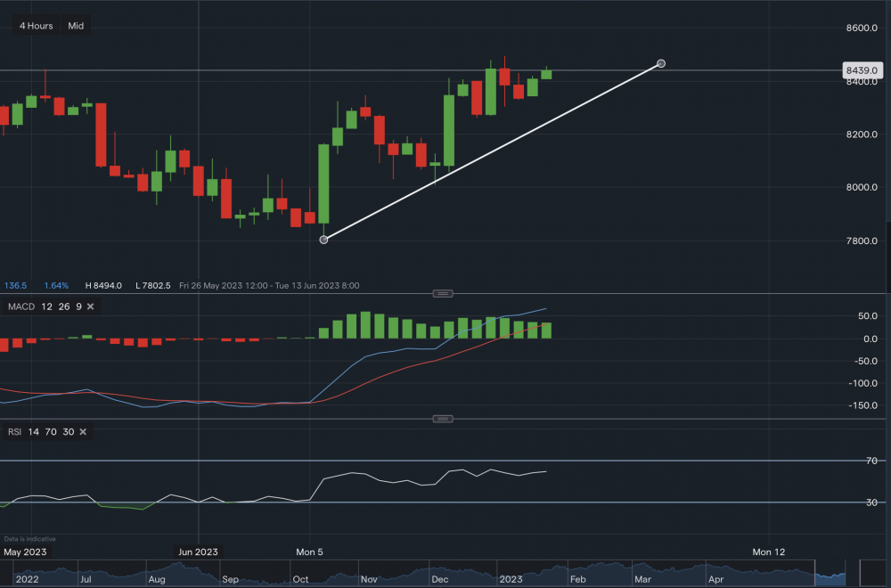Click the resize handle above RSI pane
The height and width of the screenshot is (588, 891).
pyautogui.click(x=443, y=419)
